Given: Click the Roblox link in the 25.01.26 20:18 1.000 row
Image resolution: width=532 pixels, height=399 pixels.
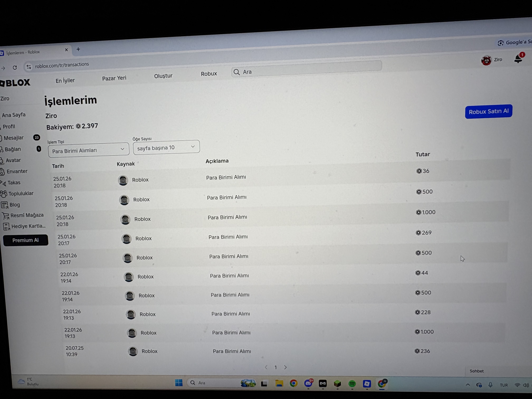Looking at the screenshot, I should (143, 219).
